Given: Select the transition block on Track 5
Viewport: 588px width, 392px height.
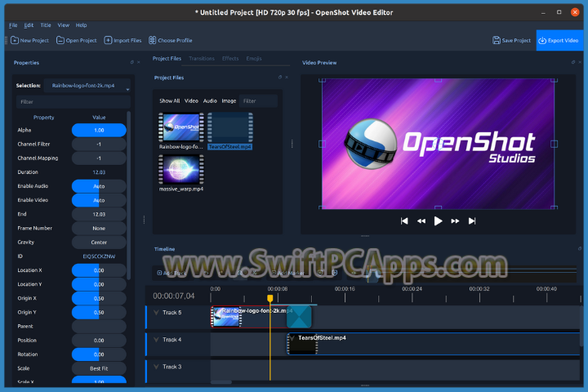Looking at the screenshot, I should coord(299,317).
